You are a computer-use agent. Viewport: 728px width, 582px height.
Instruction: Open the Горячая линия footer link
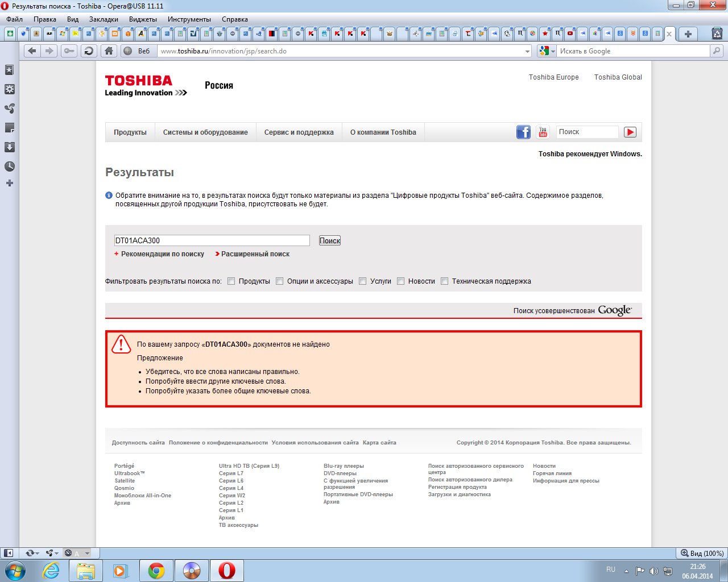tap(552, 473)
